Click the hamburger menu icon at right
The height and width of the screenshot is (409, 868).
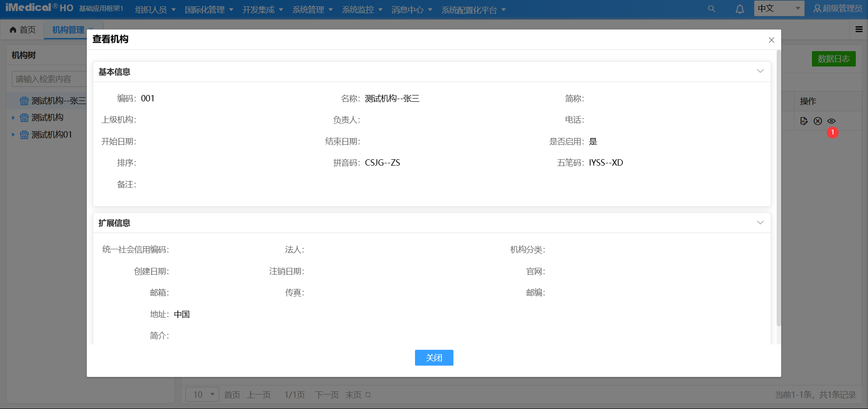(x=859, y=29)
